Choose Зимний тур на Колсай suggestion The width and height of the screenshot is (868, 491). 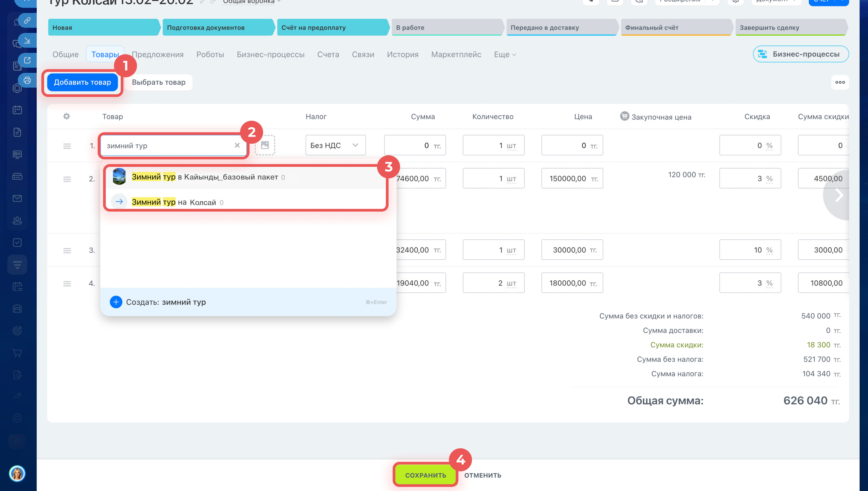(x=174, y=202)
